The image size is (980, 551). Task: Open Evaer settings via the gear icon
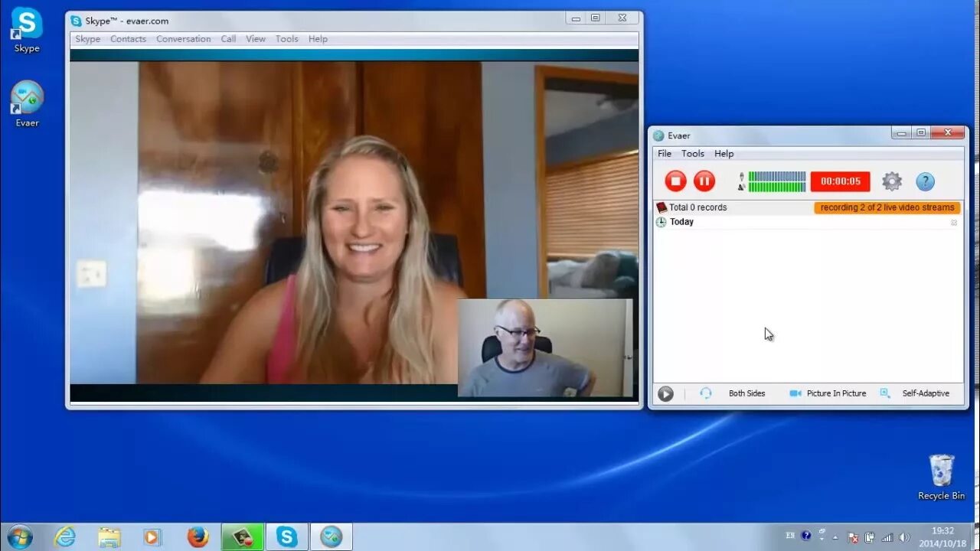[x=892, y=181]
